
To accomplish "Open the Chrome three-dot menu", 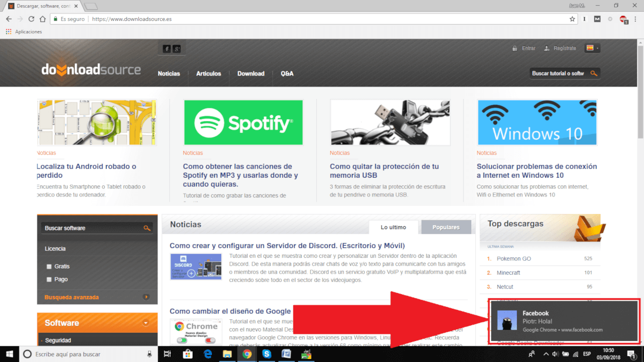I will [x=635, y=19].
